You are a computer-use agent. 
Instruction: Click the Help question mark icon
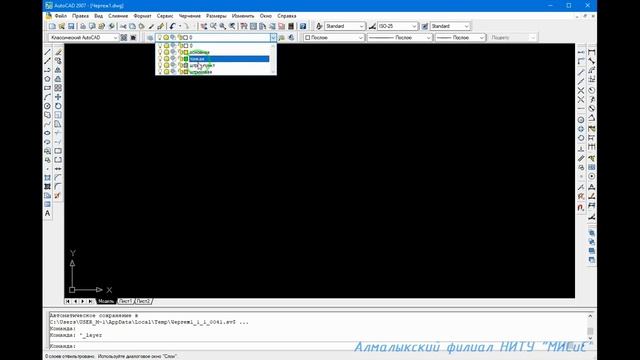[x=303, y=26]
